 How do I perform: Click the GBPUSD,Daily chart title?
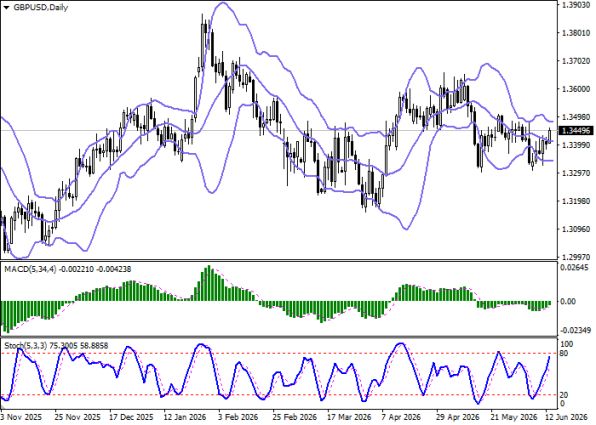click(x=41, y=7)
